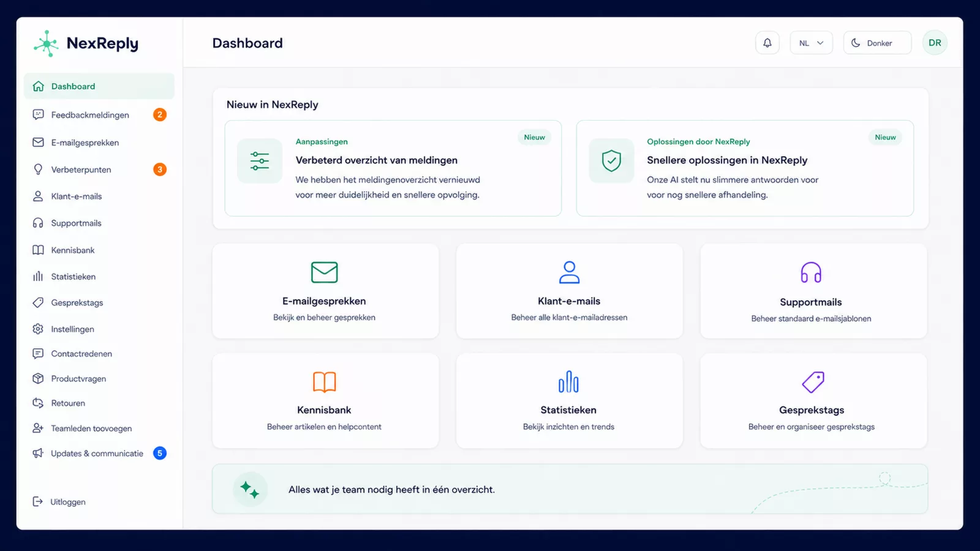980x551 pixels.
Task: Click the Klant-e-mails tile person icon
Action: [x=569, y=272]
